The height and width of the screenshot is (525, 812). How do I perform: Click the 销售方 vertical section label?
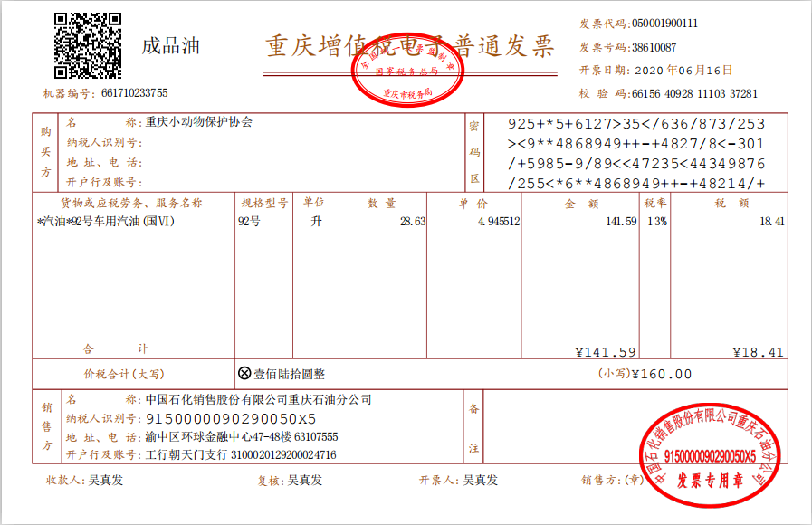[x=46, y=426]
